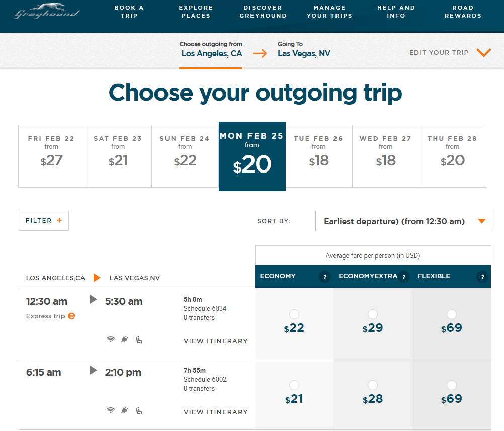The width and height of the screenshot is (504, 431).
Task: Click the Express trip 'e' icon
Action: (x=71, y=316)
